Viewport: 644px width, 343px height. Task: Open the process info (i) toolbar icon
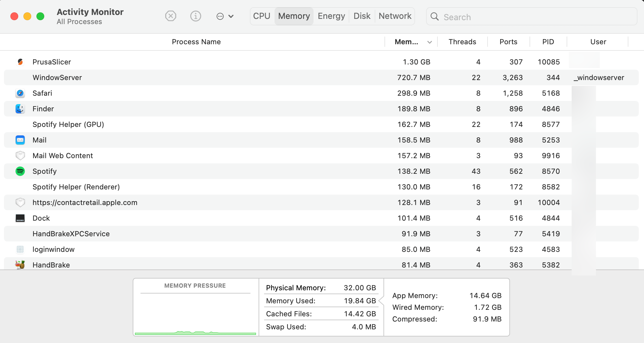click(x=195, y=16)
